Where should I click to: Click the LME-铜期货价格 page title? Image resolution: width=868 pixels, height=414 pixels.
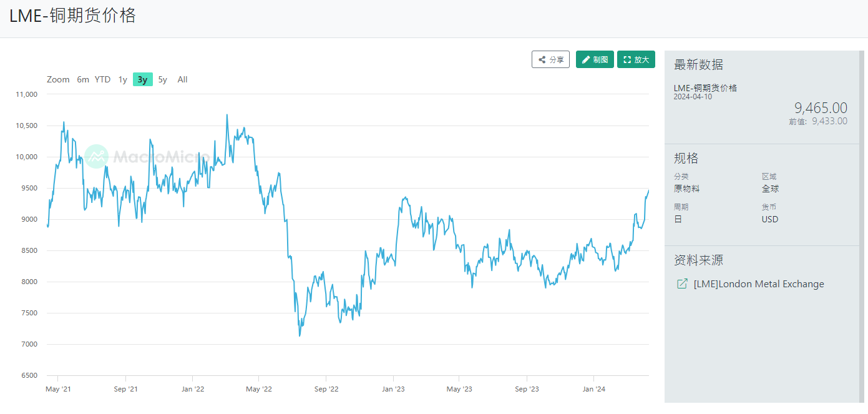pos(72,16)
